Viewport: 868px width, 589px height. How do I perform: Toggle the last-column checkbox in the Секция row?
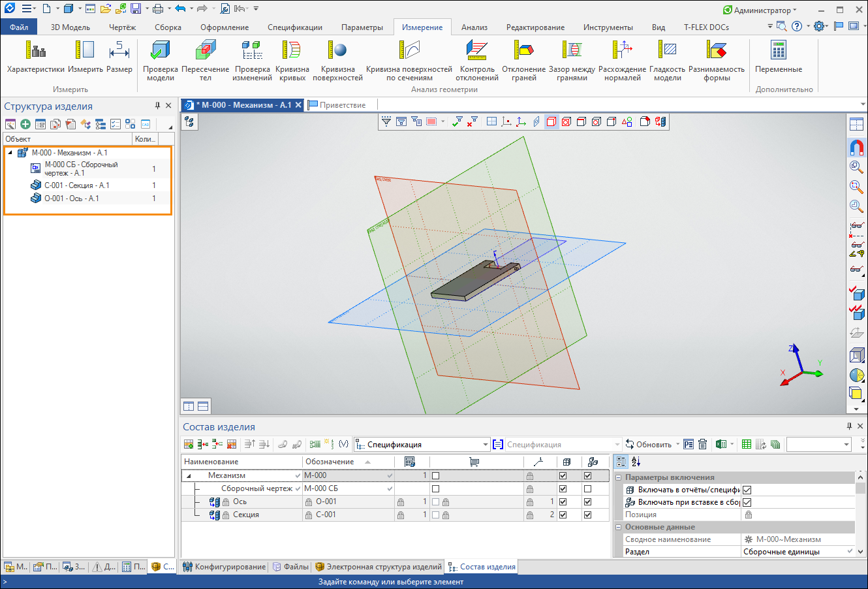(587, 515)
